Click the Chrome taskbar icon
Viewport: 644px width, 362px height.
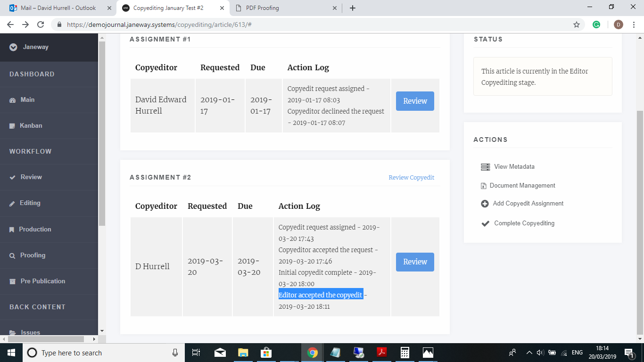click(312, 353)
